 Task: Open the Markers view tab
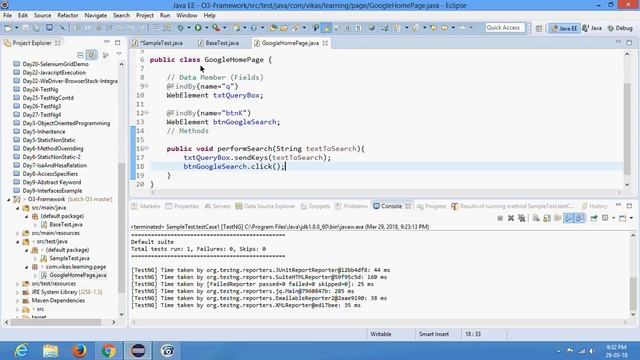(146, 206)
